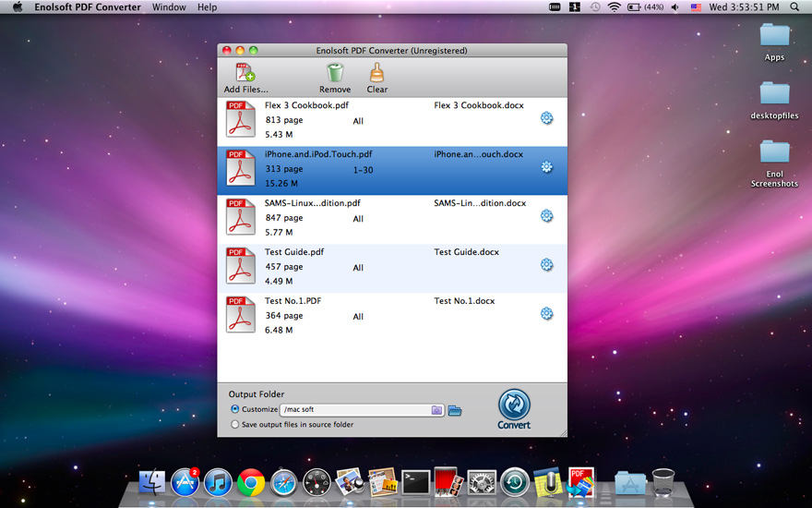Image resolution: width=812 pixels, height=508 pixels.
Task: Select the Flex 3 Cookbook.pdf file row
Action: (x=388, y=120)
